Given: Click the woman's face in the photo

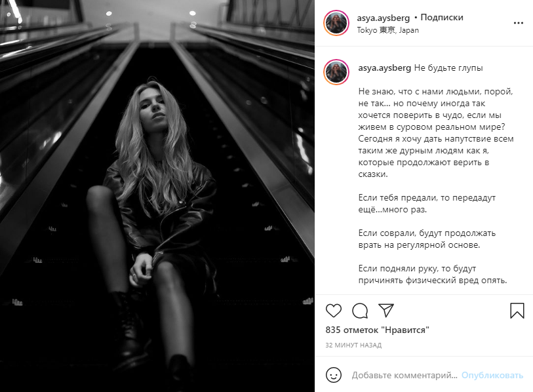Looking at the screenshot, I should (153, 108).
